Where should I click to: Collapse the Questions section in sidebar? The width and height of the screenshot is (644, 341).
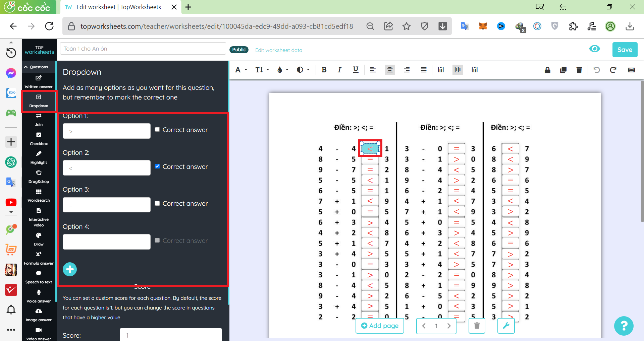(x=36, y=67)
